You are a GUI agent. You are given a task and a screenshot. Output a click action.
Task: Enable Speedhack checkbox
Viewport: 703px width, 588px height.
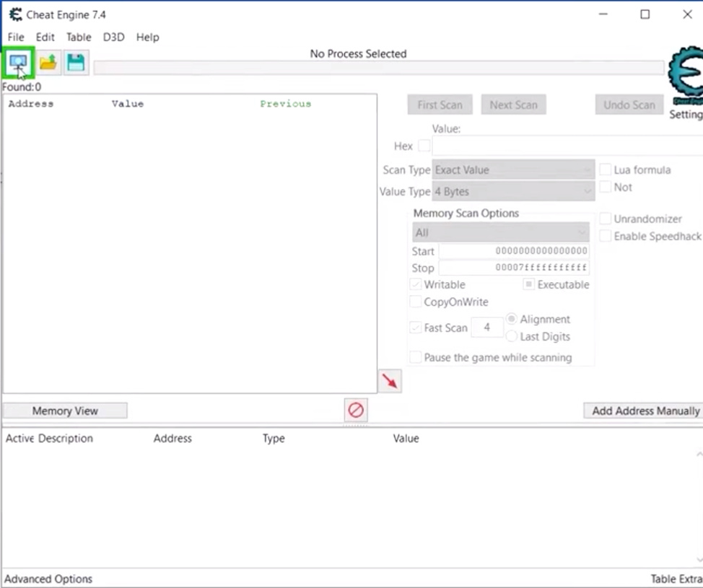(x=605, y=236)
